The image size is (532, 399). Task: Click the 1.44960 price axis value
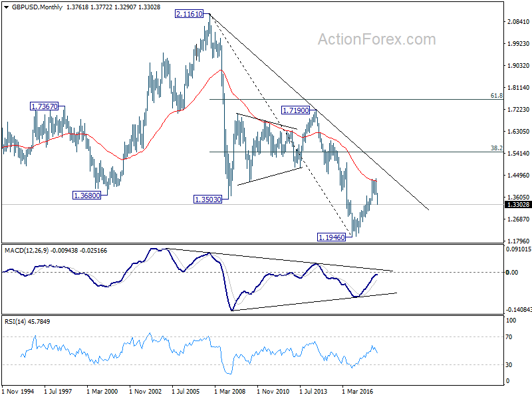[518, 176]
